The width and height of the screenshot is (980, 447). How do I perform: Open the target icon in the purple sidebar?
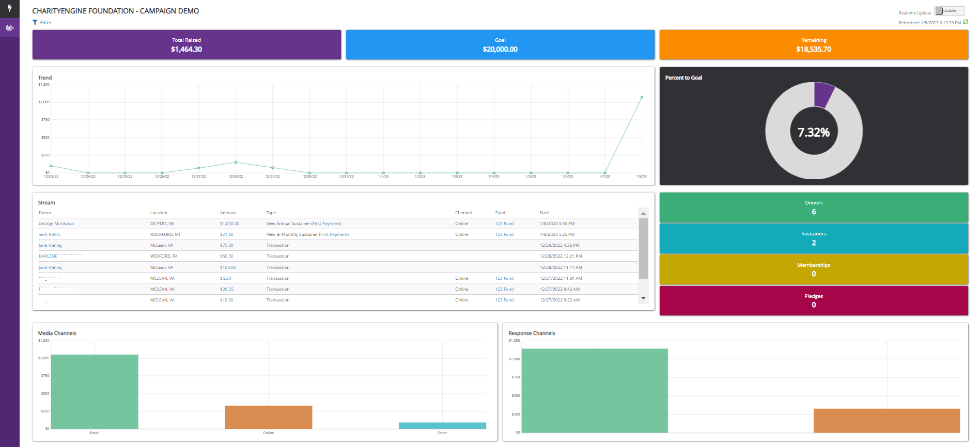click(9, 28)
